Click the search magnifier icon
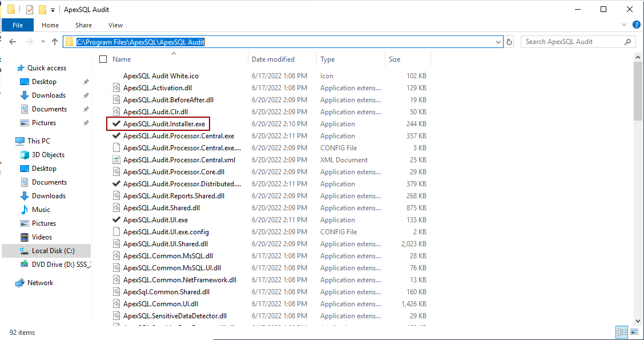This screenshot has height=340, width=644. pyautogui.click(x=627, y=42)
